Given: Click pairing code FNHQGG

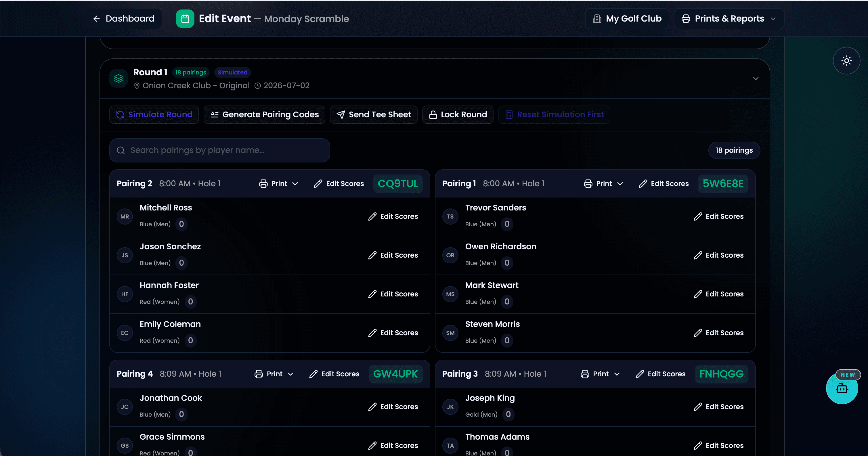Looking at the screenshot, I should [721, 374].
